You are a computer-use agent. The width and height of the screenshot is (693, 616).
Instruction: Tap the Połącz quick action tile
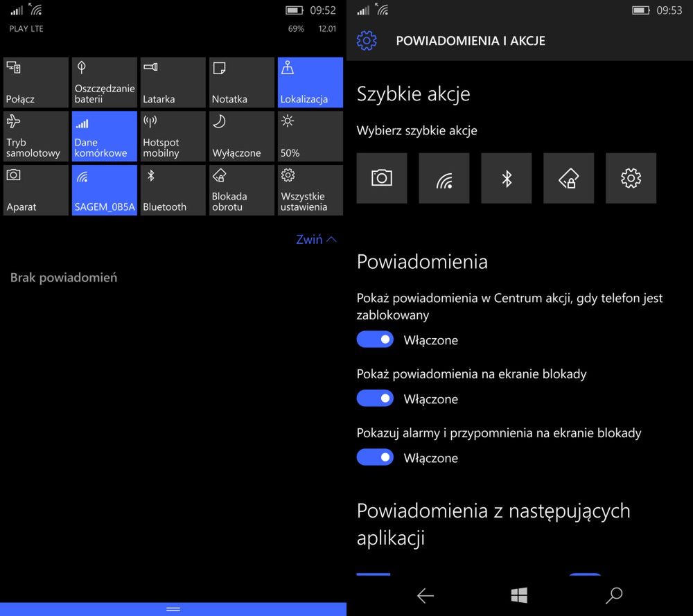click(36, 82)
